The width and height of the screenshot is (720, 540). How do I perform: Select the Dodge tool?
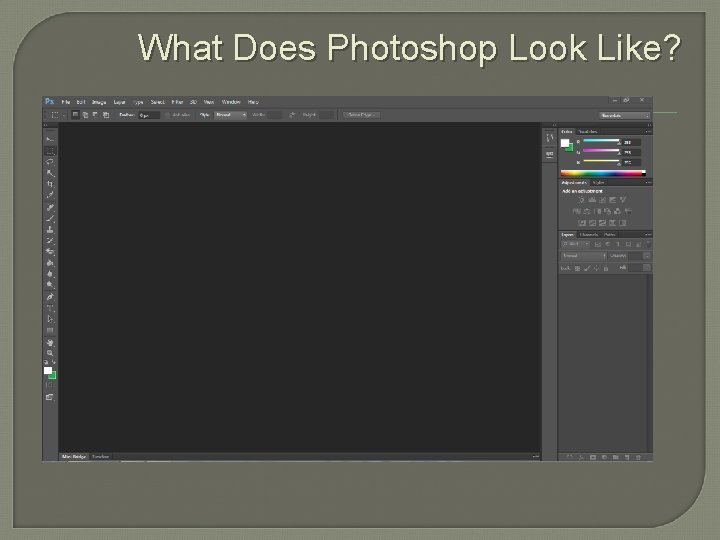pos(50,285)
